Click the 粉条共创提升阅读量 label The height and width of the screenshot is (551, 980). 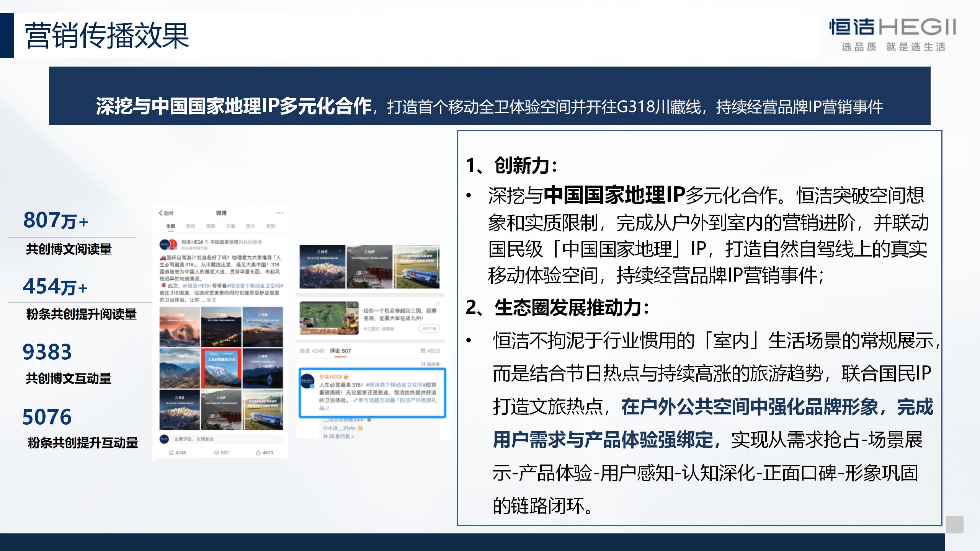[81, 314]
